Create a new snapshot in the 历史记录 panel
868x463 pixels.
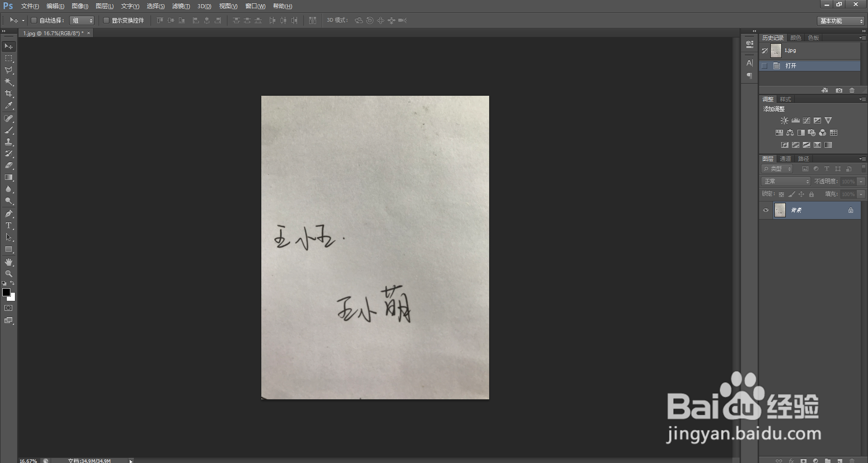point(839,90)
